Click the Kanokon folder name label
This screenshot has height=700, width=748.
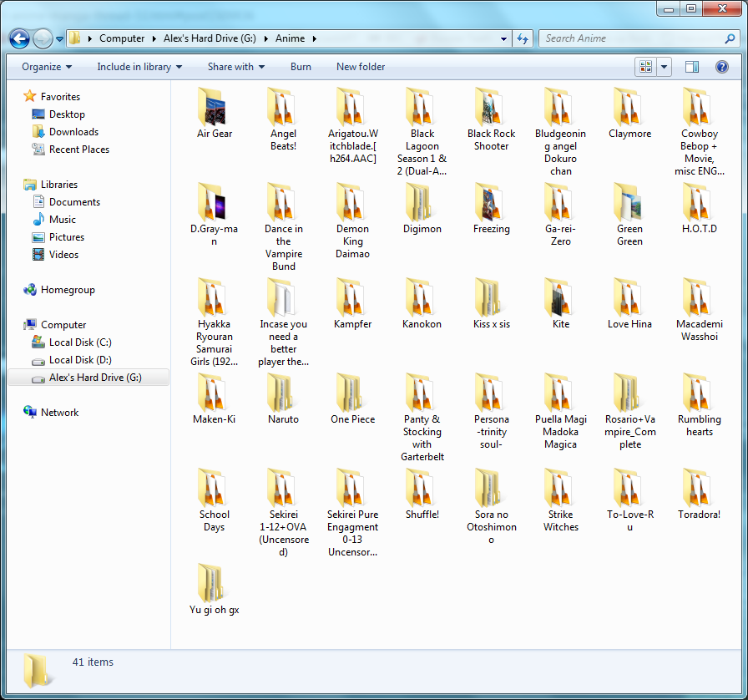(422, 324)
